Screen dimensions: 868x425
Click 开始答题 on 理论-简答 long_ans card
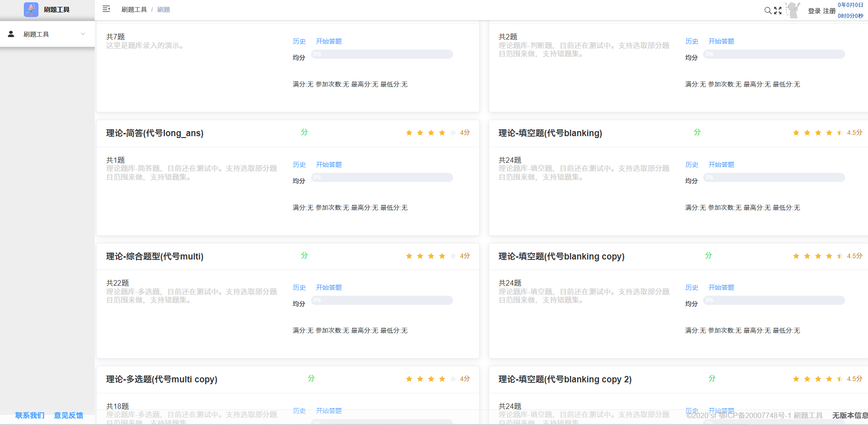(329, 165)
